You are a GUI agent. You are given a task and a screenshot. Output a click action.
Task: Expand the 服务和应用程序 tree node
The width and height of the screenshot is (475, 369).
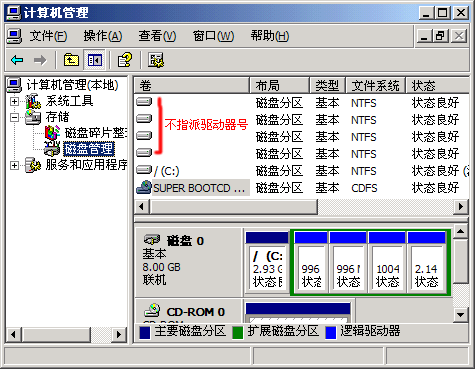click(x=14, y=165)
